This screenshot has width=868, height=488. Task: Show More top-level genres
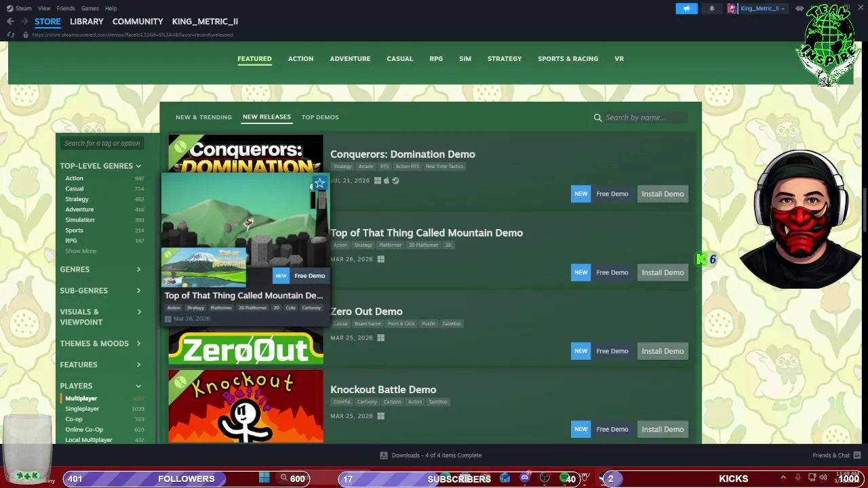pos(81,251)
